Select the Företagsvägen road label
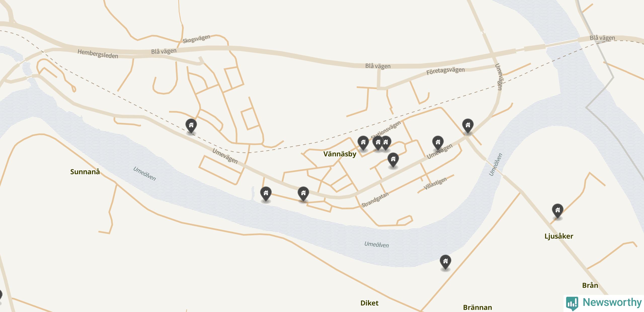 (x=445, y=71)
